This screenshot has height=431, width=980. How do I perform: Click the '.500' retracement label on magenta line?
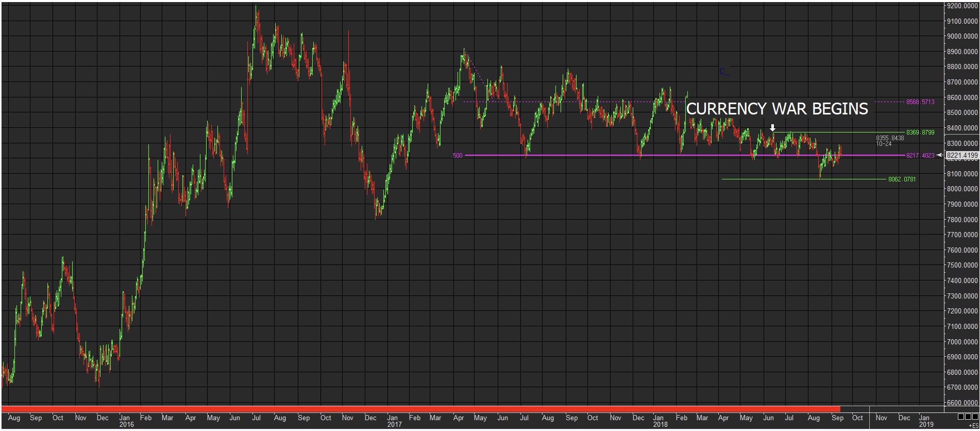point(458,156)
